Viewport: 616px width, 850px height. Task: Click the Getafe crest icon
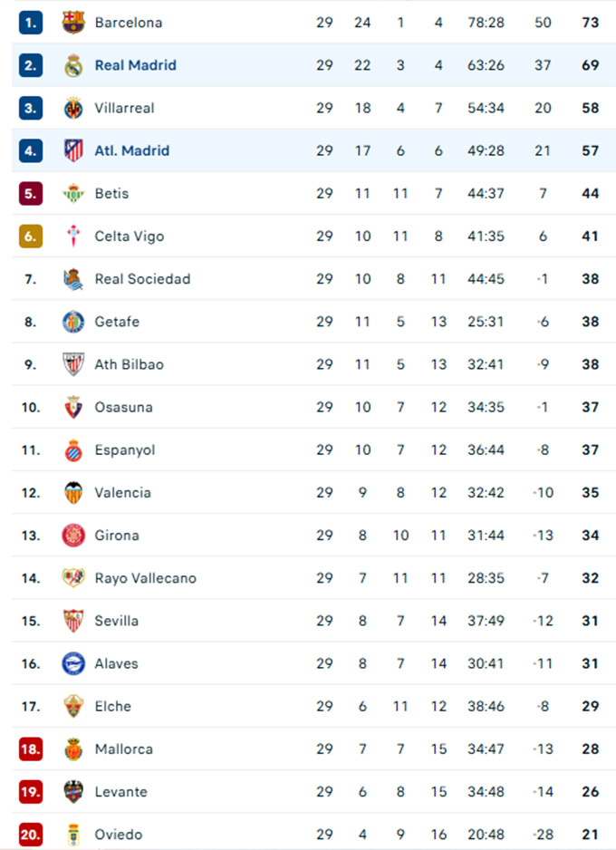pos(73,322)
